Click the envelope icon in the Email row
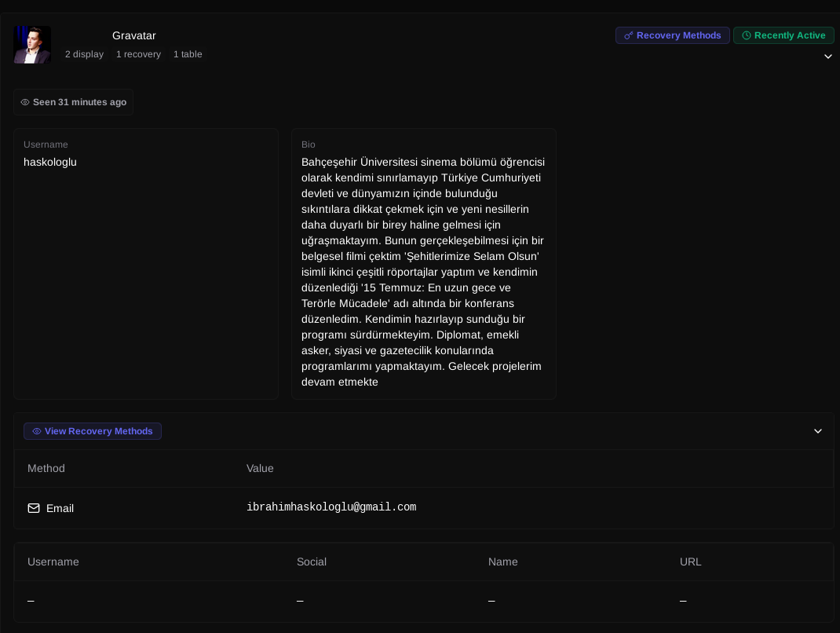840x633 pixels. click(34, 508)
